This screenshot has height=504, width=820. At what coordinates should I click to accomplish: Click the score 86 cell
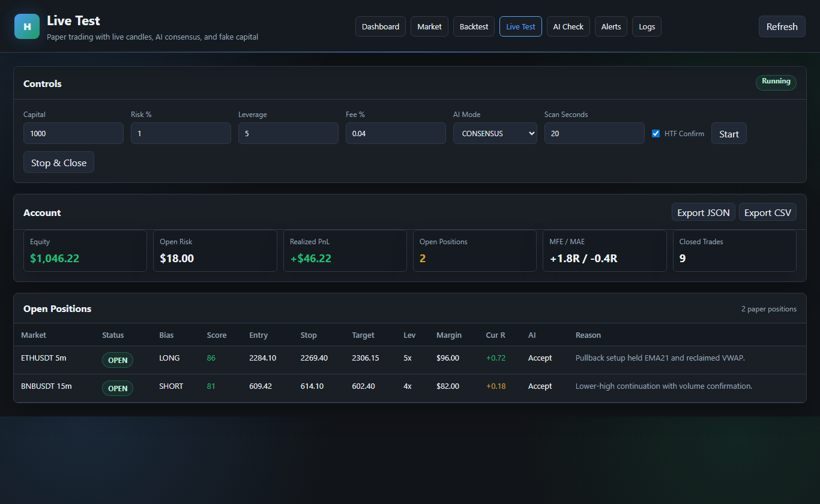pos(211,358)
